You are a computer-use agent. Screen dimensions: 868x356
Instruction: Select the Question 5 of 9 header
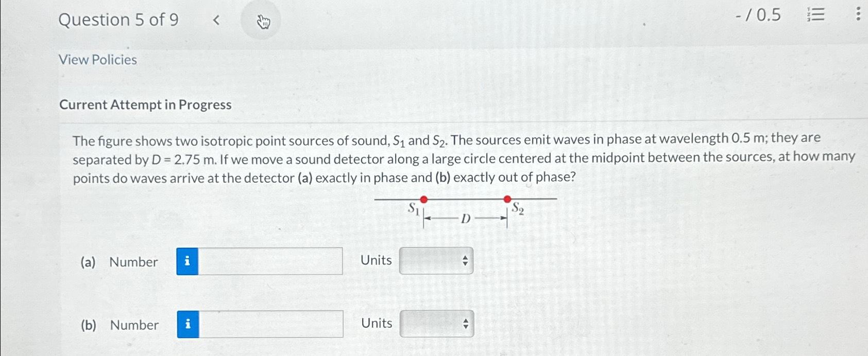pos(118,20)
